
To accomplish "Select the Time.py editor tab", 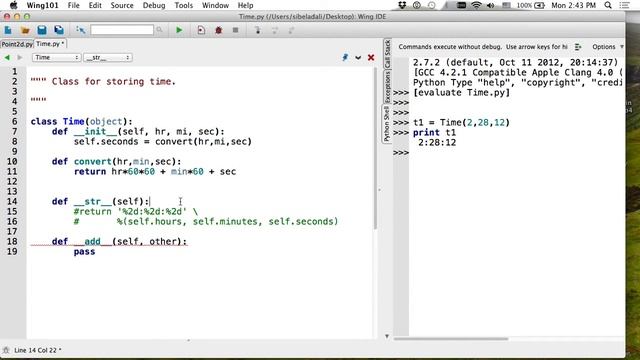I will click(50, 44).
